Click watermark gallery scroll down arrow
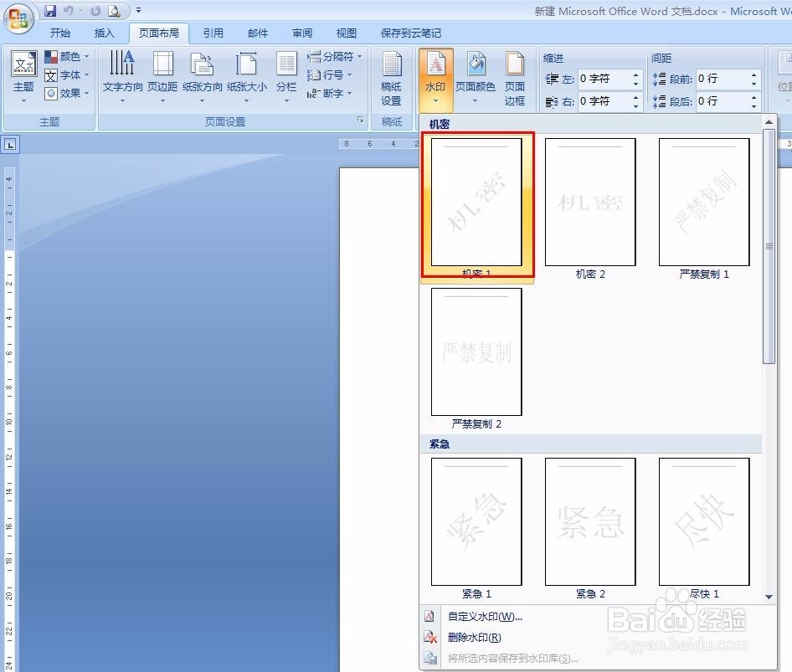The height and width of the screenshot is (672, 792). [x=769, y=597]
